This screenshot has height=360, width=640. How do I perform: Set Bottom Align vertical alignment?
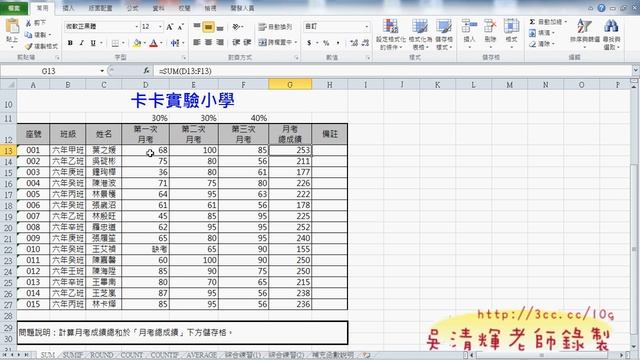[220, 27]
